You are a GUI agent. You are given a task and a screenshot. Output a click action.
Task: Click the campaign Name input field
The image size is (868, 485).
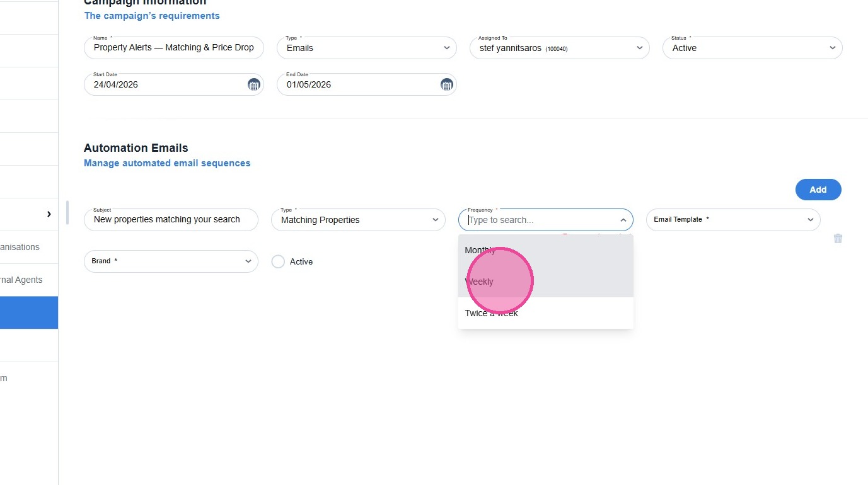click(174, 48)
